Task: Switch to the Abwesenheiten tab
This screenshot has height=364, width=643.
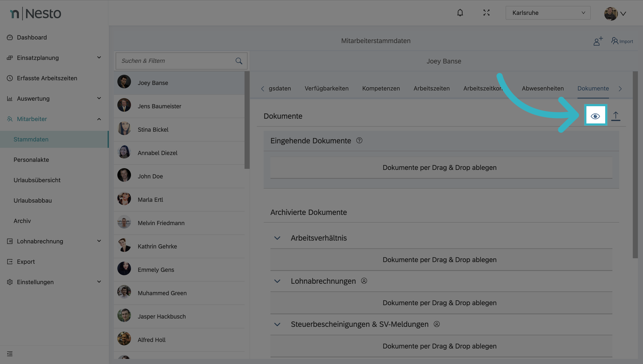Action: click(x=542, y=89)
